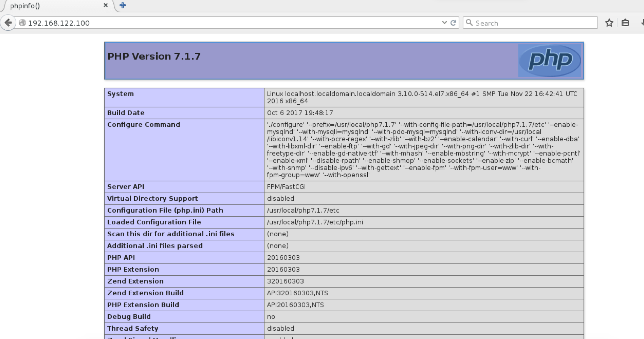Close the phpinfo() tab
The height and width of the screenshot is (339, 644).
point(106,5)
